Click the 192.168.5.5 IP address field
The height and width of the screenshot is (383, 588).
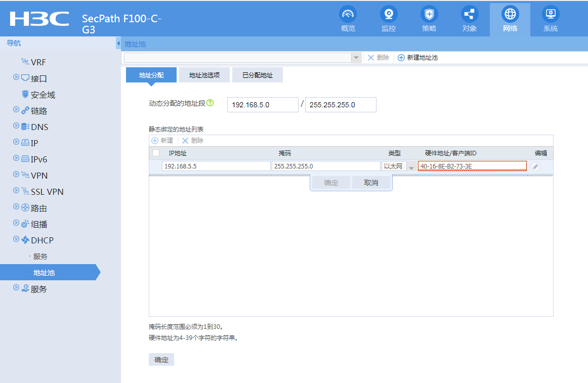[216, 166]
